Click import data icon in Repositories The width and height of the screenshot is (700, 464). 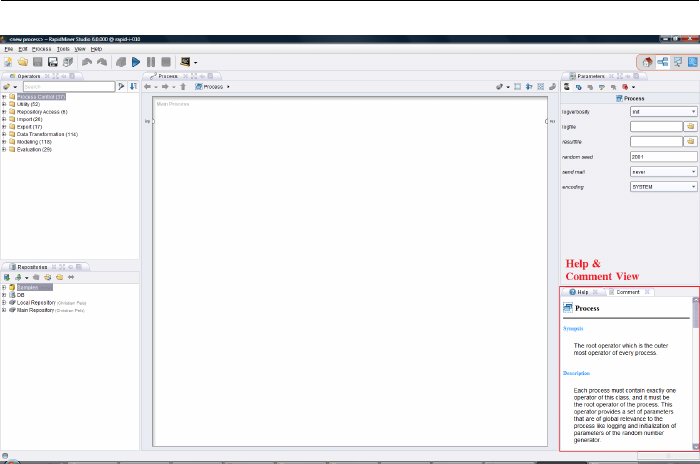pyautogui.click(x=18, y=277)
